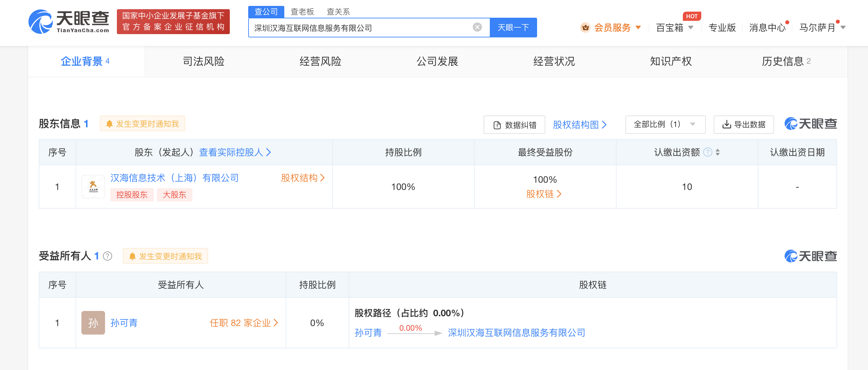868x370 pixels.
Task: Click the 10 认缴出资额 cell
Action: pos(687,187)
